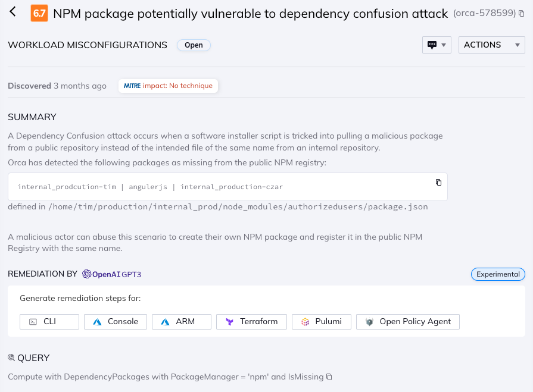Viewport: 533px width, 392px height.
Task: Click the QUERY magnifier icon
Action: [11, 357]
